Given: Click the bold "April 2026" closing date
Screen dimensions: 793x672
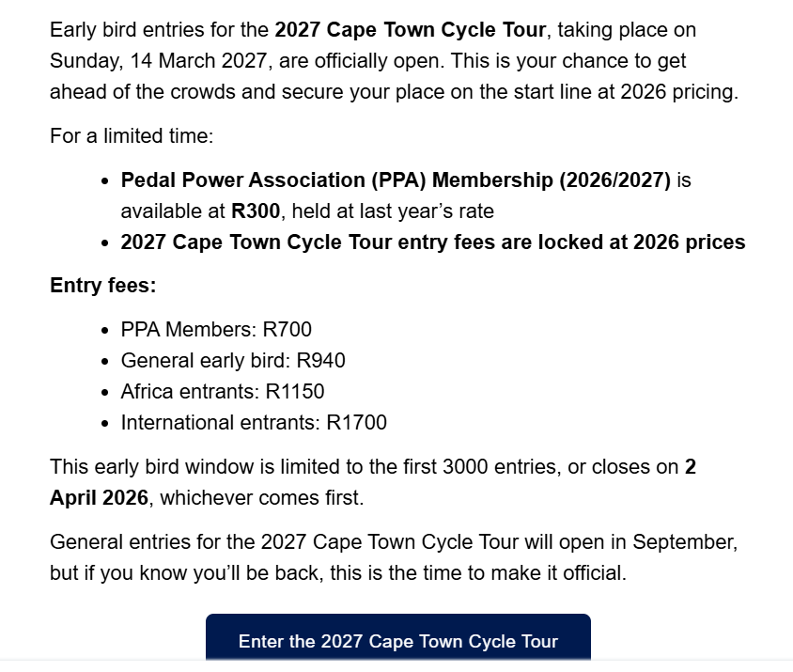Looking at the screenshot, I should (99, 497).
